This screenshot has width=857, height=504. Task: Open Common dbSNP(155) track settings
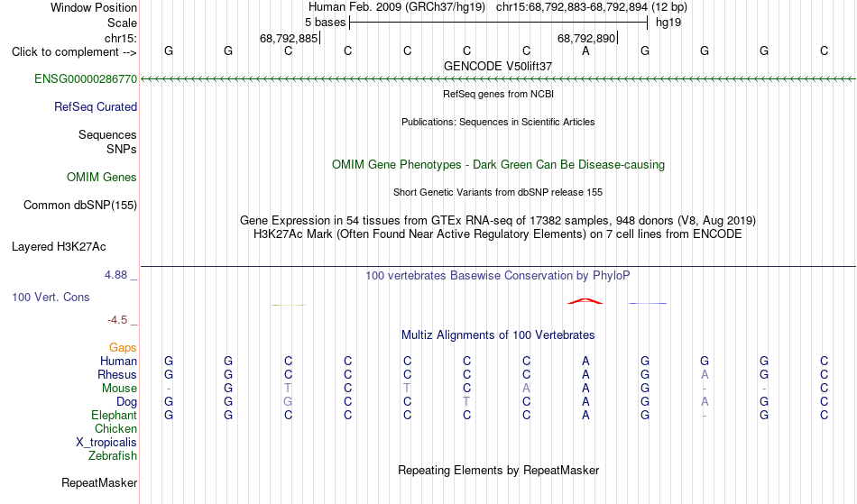click(x=79, y=206)
